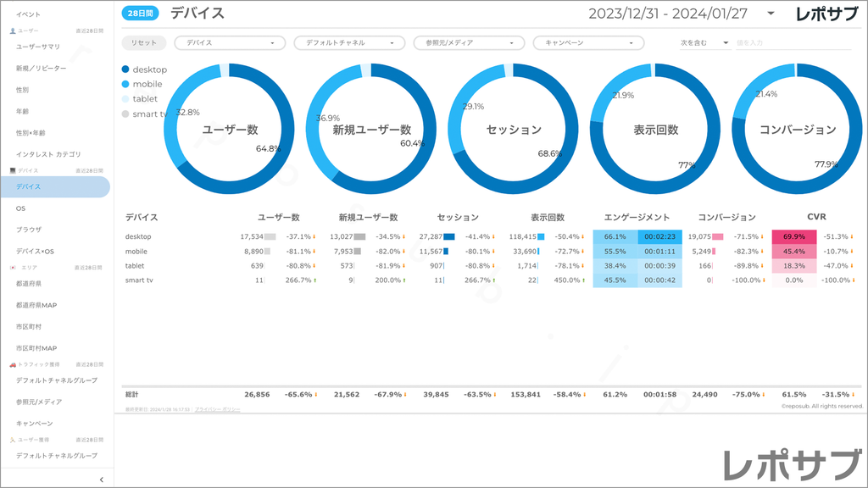868x488 pixels.
Task: Click the Japan flag area section icon
Action: [13, 268]
